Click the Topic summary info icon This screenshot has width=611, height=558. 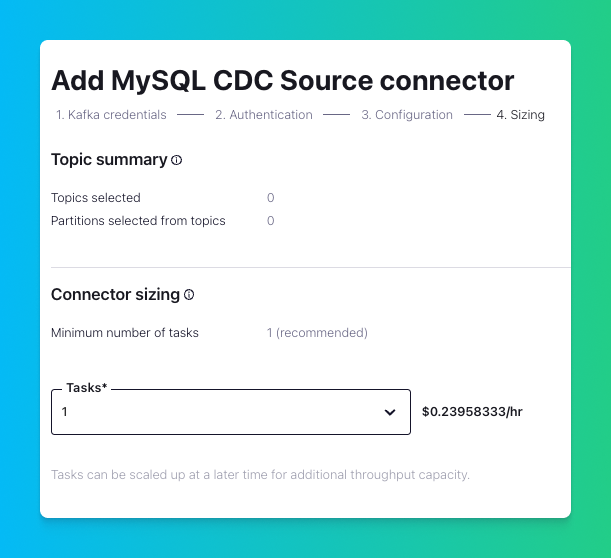(177, 160)
